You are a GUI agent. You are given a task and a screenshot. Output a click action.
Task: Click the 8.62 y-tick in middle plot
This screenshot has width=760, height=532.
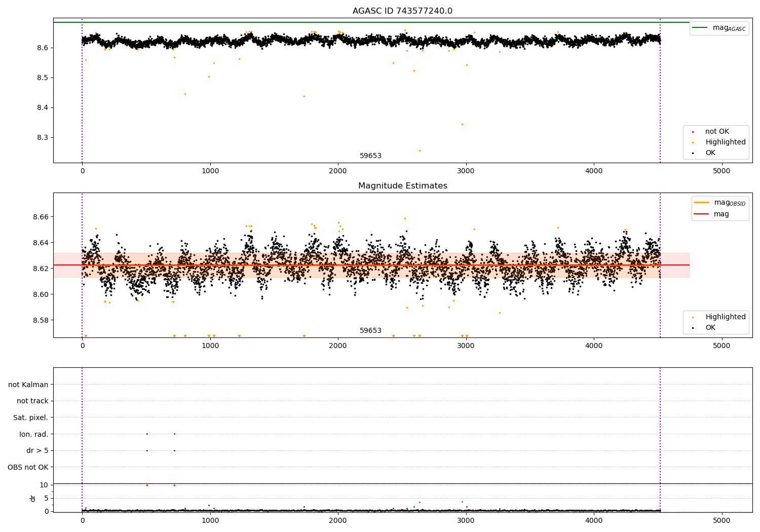[41, 269]
